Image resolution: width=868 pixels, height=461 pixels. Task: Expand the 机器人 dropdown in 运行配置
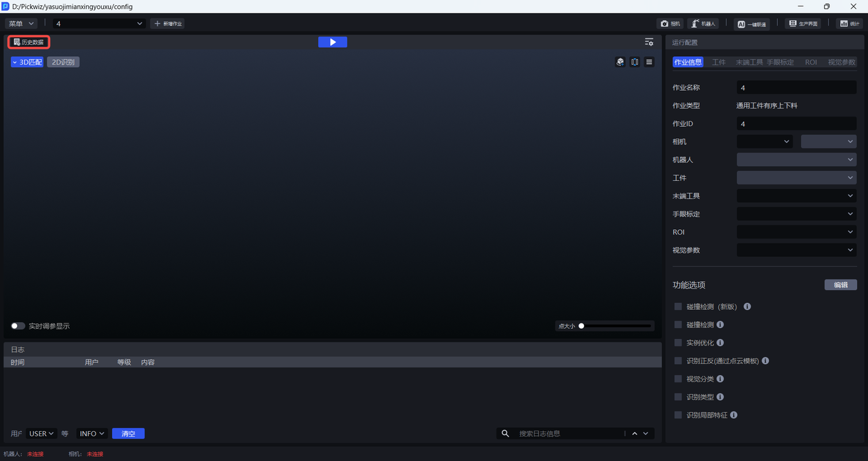tap(796, 160)
